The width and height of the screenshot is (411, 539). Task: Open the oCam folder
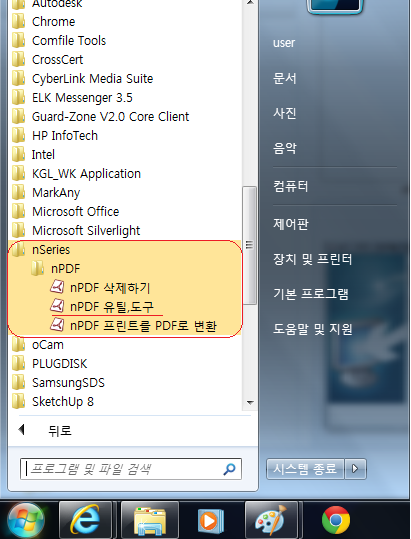47,344
